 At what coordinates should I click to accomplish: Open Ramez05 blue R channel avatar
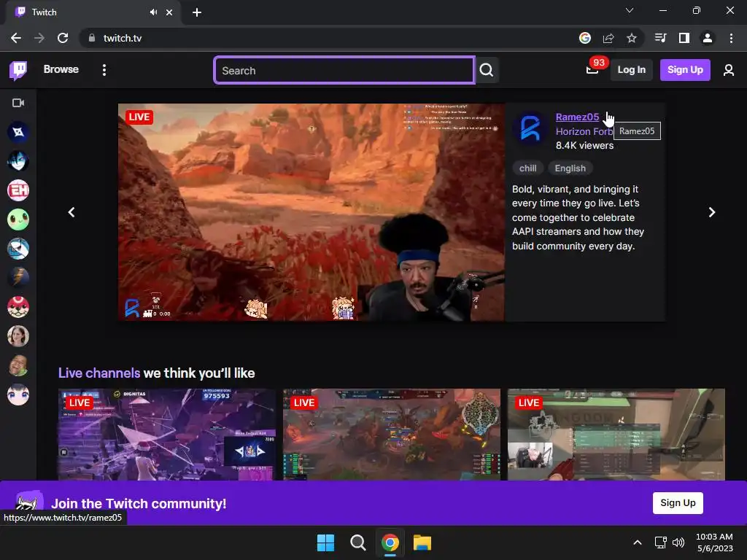pyautogui.click(x=531, y=128)
